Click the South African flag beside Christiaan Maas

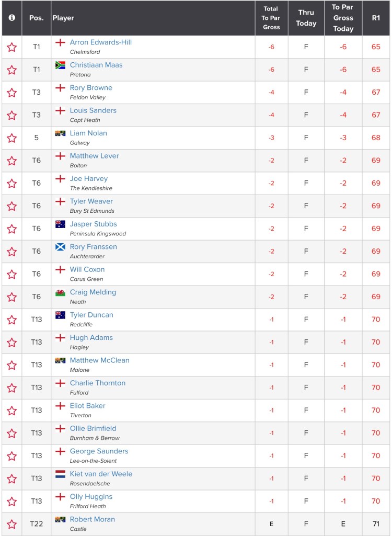click(60, 65)
